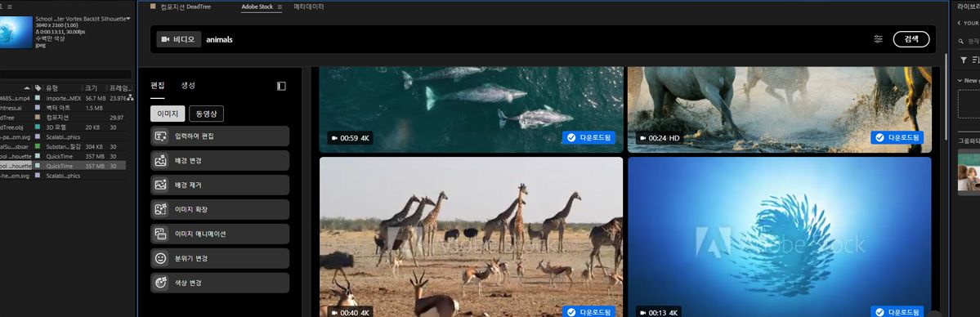Open the Project panel hamburger menu
This screenshot has width=980, height=317.
pyautogui.click(x=9, y=7)
